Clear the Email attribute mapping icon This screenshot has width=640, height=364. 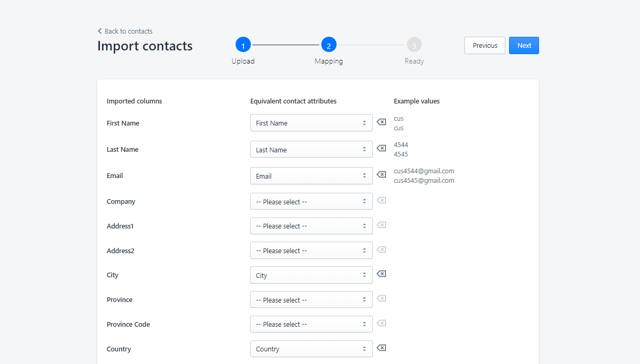381,174
